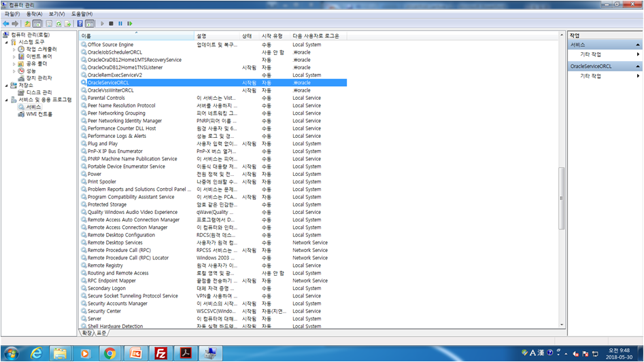644x362 pixels.
Task: Collapse the 시스템 도구 tree node
Action: [x=7, y=42]
